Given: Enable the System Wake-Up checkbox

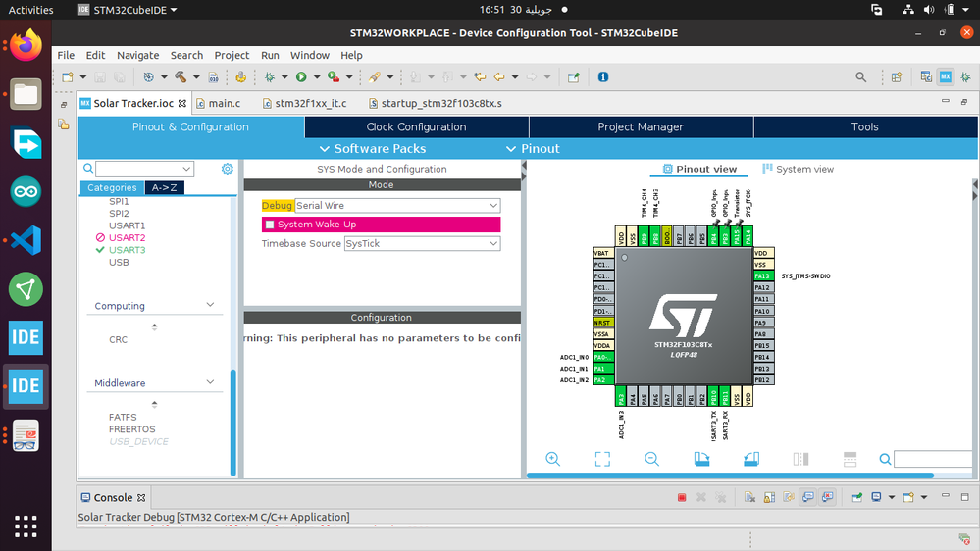Looking at the screenshot, I should click(x=270, y=225).
